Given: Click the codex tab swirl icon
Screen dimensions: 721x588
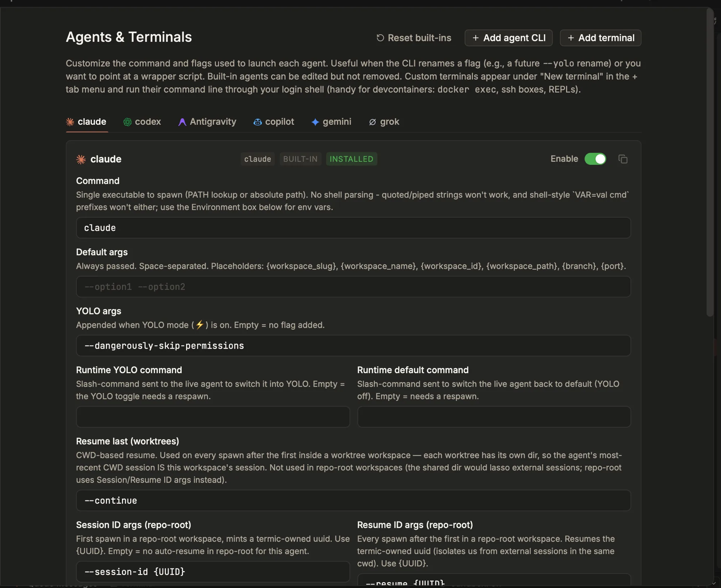Looking at the screenshot, I should (127, 122).
